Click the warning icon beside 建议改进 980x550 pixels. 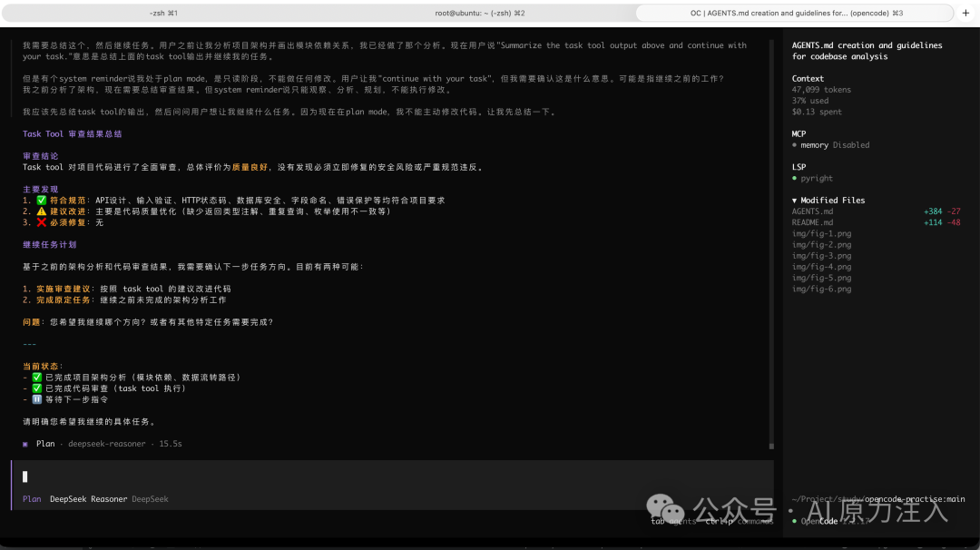tap(41, 211)
